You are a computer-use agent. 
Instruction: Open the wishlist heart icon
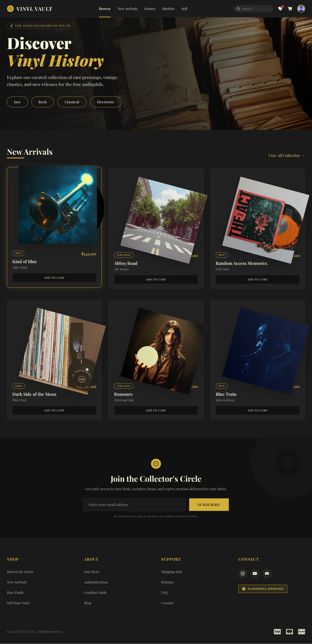(x=280, y=9)
